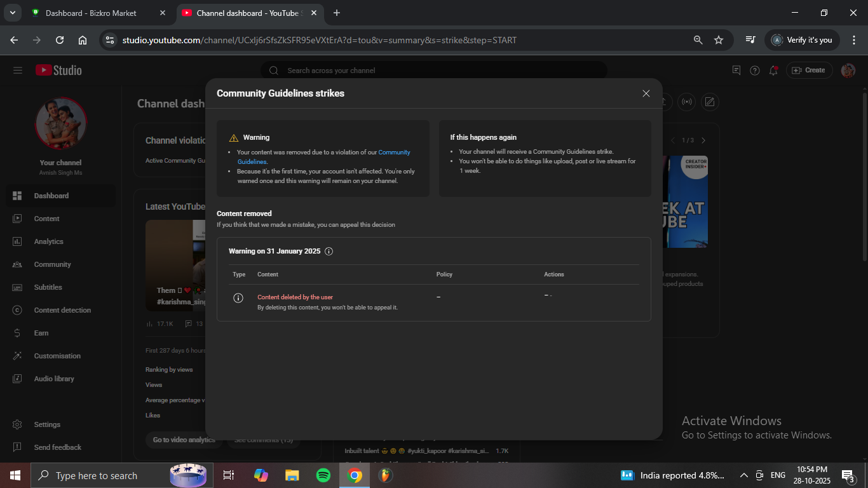Expand the browser tab search chevron
Image resolution: width=868 pixels, height=488 pixels.
point(12,13)
